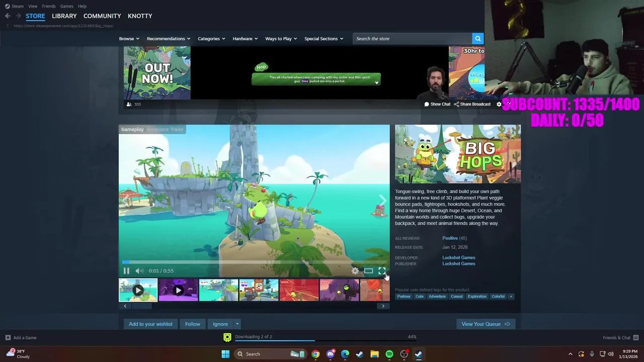Pause the Big Hops gameplay trailer
Image resolution: width=644 pixels, height=362 pixels.
(x=126, y=270)
